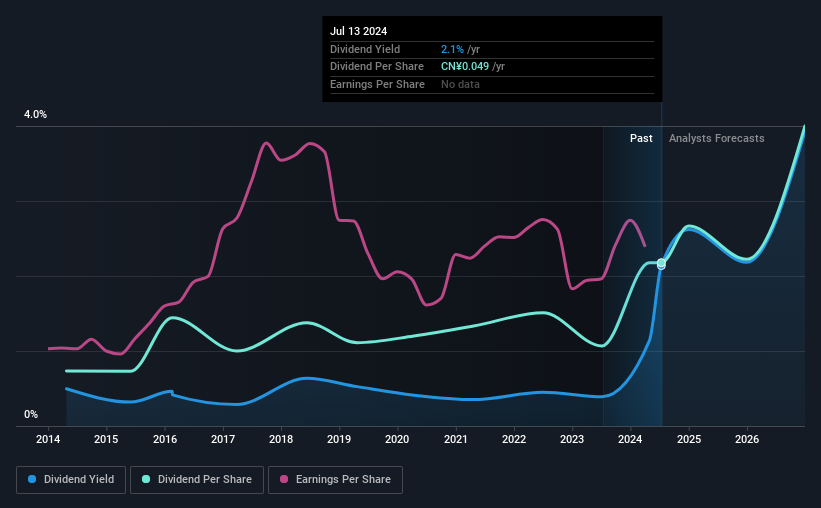Click the Jul 13 2024 tooltip date header
This screenshot has height=508, width=821.
[x=359, y=31]
